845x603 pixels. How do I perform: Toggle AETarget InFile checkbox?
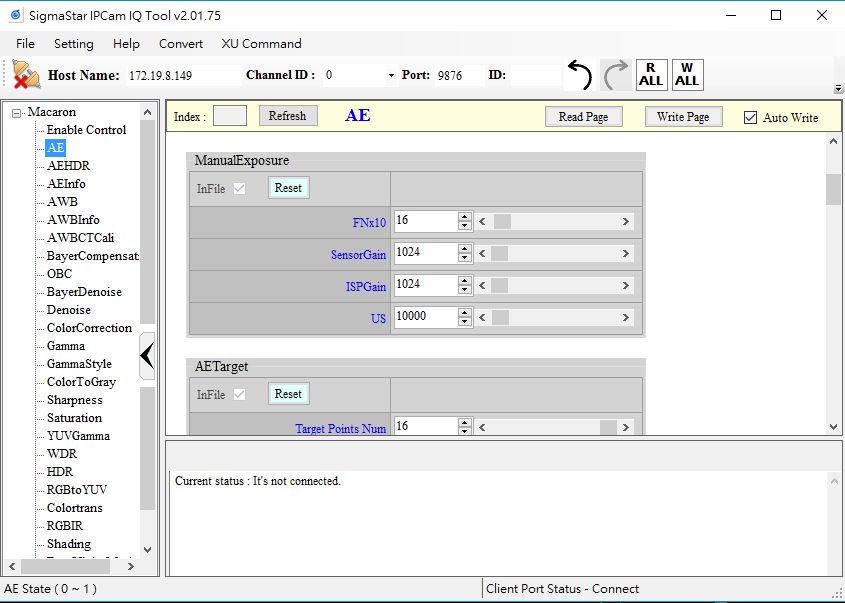[239, 394]
